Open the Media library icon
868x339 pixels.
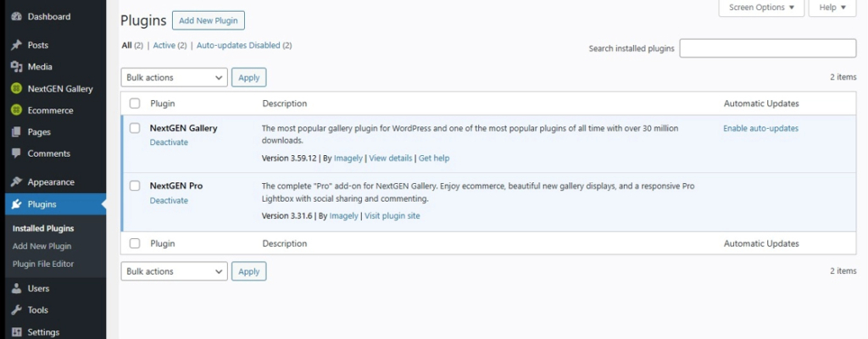click(17, 67)
